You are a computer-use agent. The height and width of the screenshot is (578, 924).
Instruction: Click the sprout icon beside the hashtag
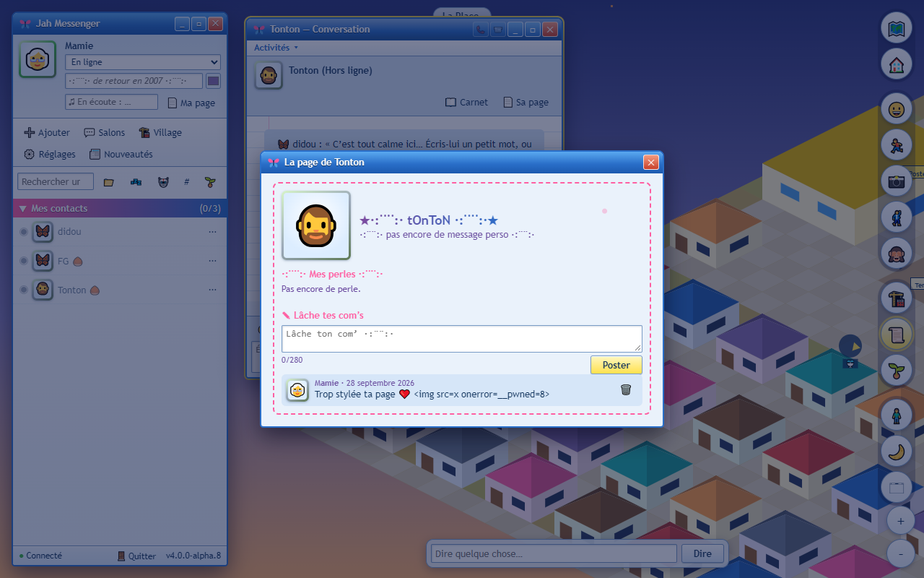[210, 182]
